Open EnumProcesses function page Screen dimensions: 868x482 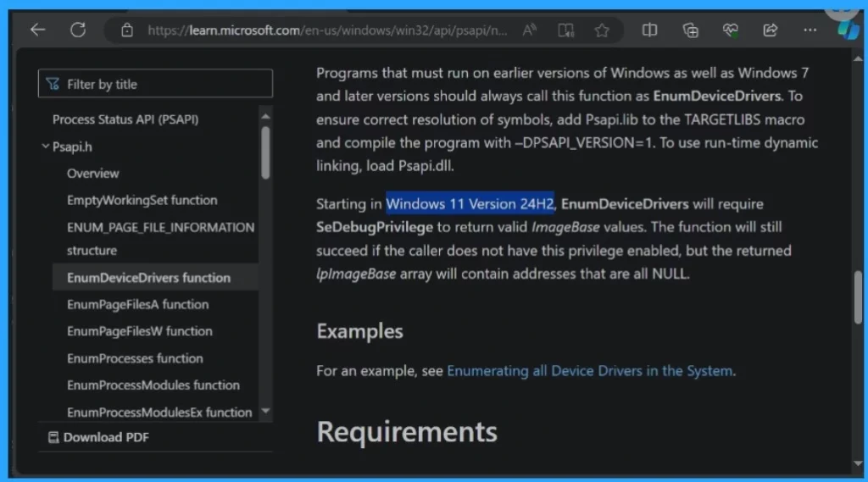click(x=135, y=358)
